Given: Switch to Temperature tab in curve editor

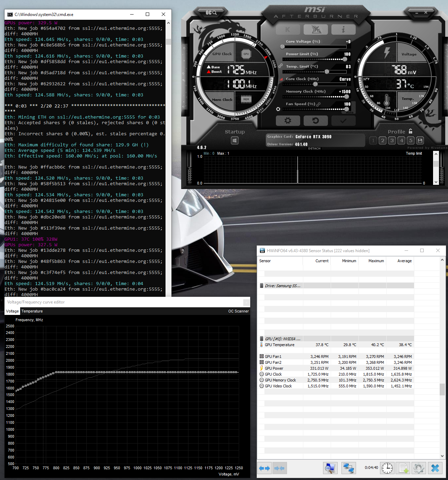Looking at the screenshot, I should tap(32, 311).
